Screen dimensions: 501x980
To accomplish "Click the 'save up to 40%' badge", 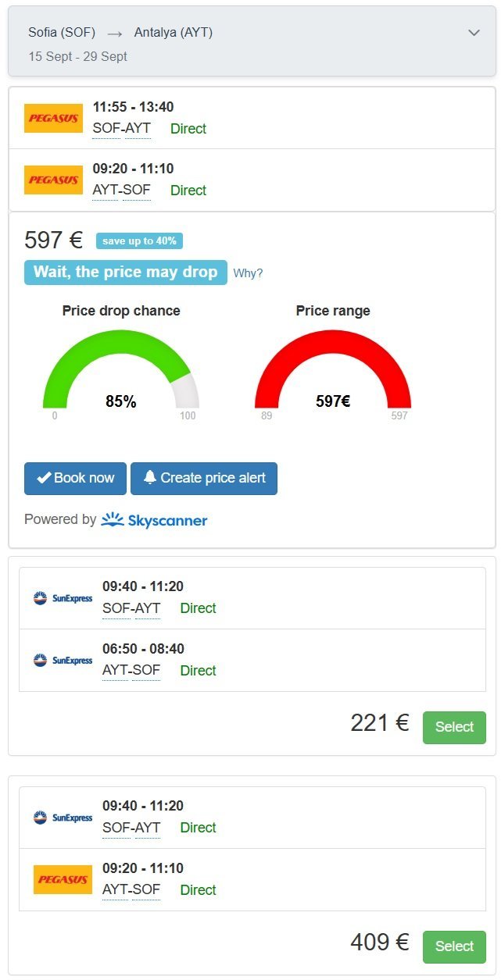I will (139, 241).
